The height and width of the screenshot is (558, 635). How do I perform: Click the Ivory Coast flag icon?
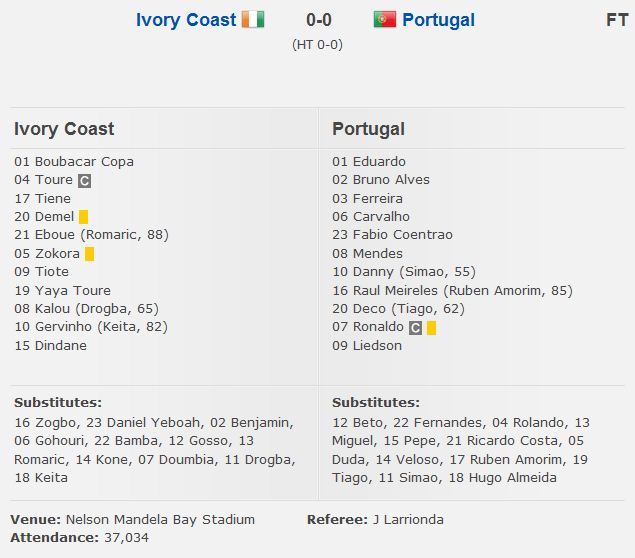point(253,20)
